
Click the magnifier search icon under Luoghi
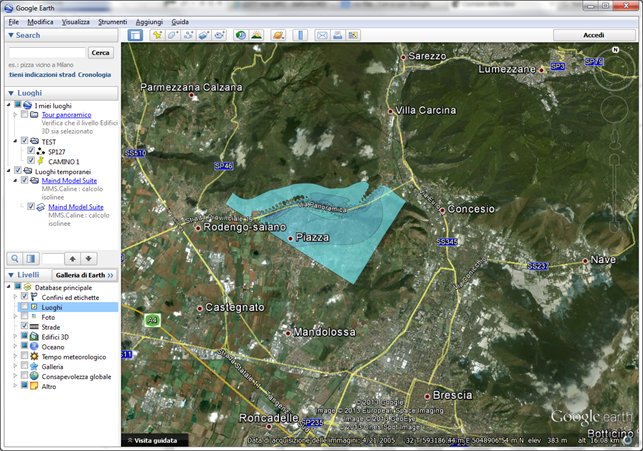pos(15,259)
